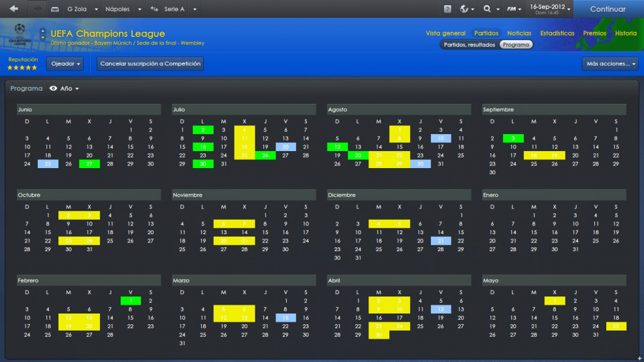Select green-highlighted February 1
This screenshot has height=362, width=644.
131,301
